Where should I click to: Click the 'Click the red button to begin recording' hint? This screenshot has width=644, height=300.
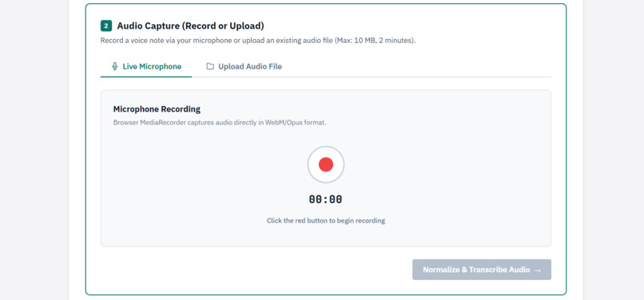pos(326,221)
